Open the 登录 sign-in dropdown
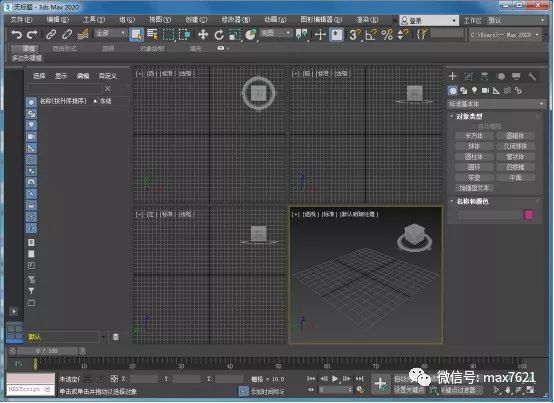This screenshot has width=554, height=403. tap(429, 20)
